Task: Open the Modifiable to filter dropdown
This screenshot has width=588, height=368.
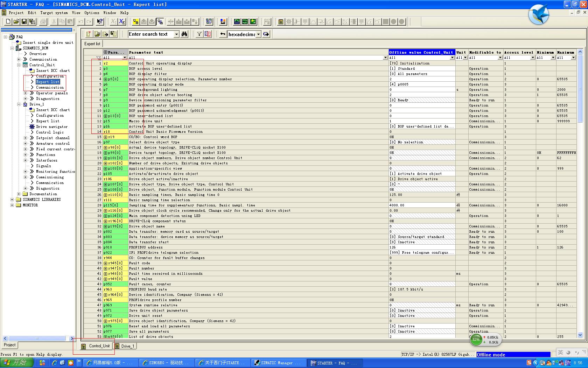Action: (x=500, y=57)
